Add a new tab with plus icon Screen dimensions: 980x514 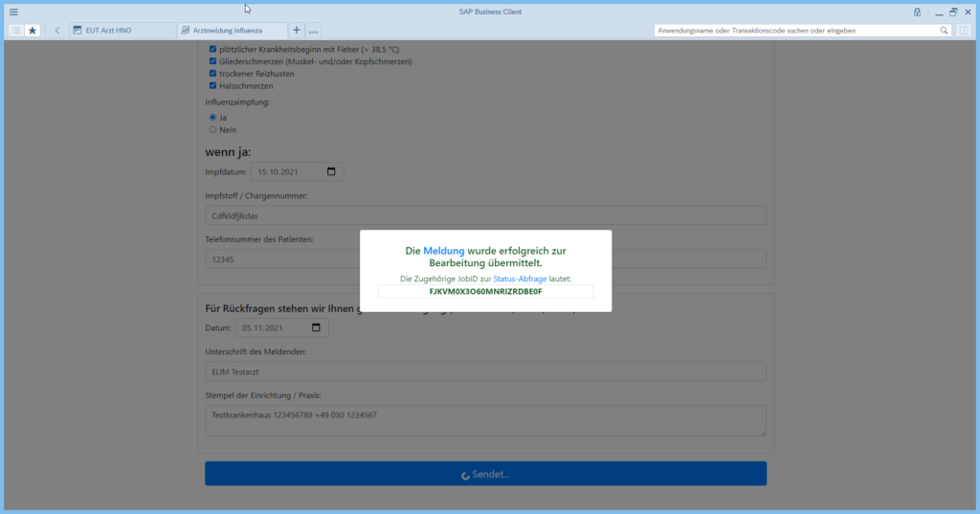tap(296, 31)
